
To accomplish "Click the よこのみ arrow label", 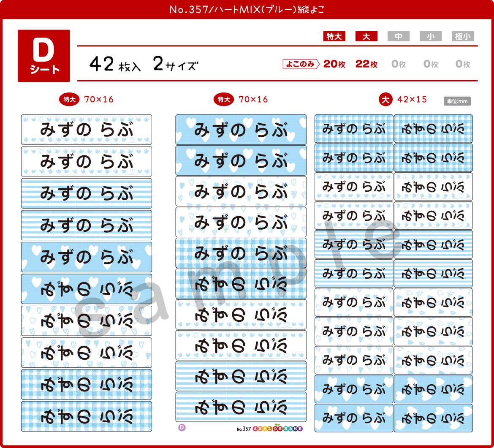I will [301, 64].
